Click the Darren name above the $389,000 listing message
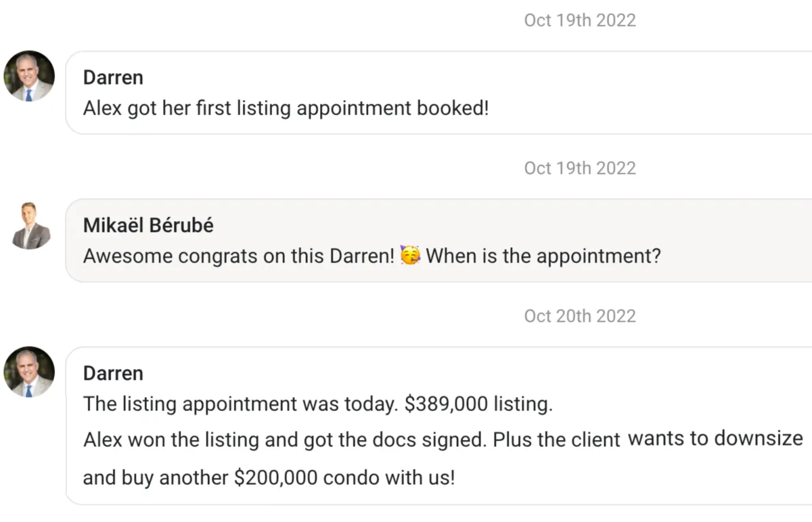 113,373
